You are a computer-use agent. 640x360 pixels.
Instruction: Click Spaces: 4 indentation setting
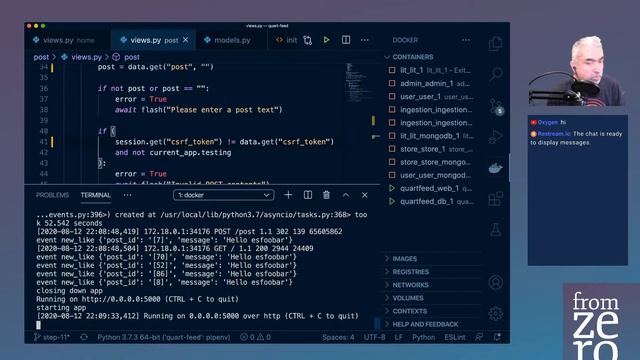(338, 337)
